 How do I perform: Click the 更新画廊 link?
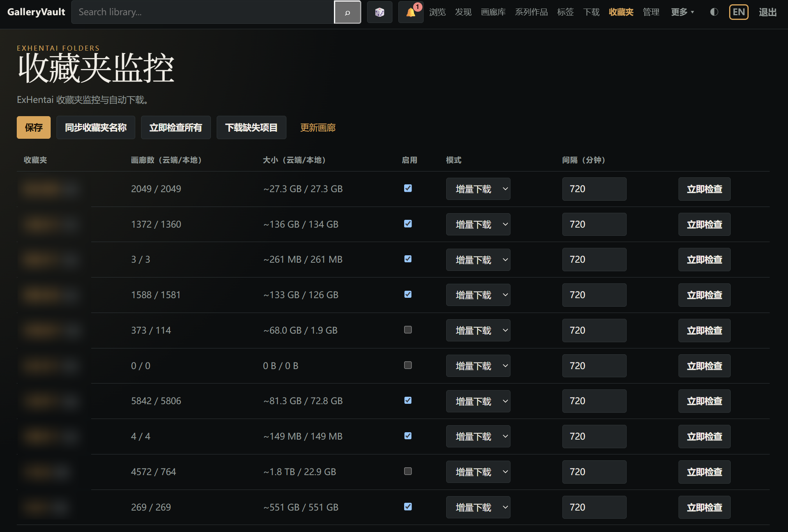(318, 127)
